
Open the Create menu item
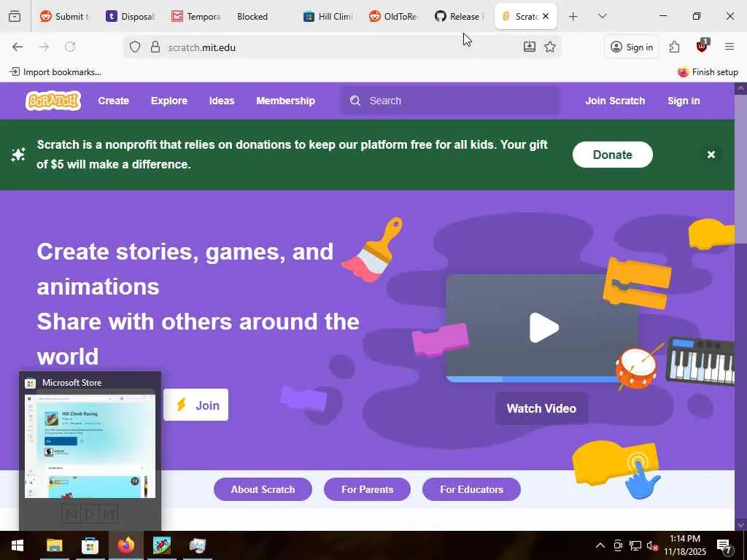pos(113,101)
